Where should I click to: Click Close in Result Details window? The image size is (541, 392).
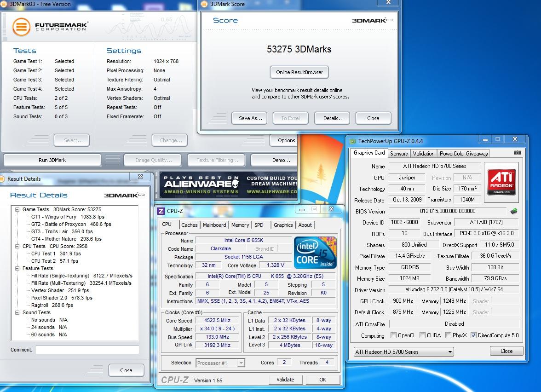click(x=126, y=370)
